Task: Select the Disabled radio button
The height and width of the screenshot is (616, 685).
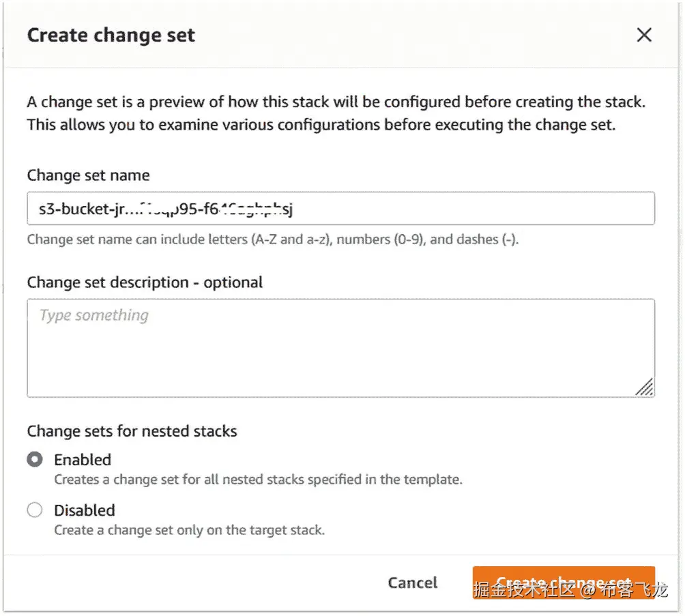Action: tap(35, 510)
